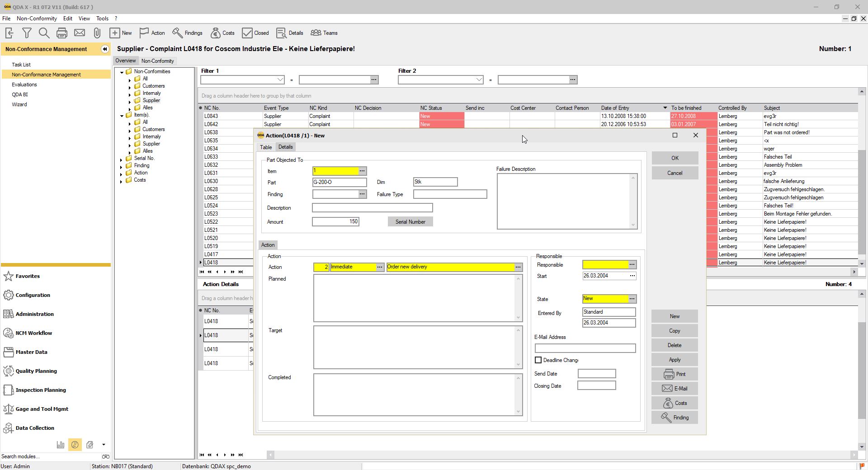Viewport: 868px width, 470px height.
Task: Click the attachment paperclip toolbar icon
Action: coord(97,33)
